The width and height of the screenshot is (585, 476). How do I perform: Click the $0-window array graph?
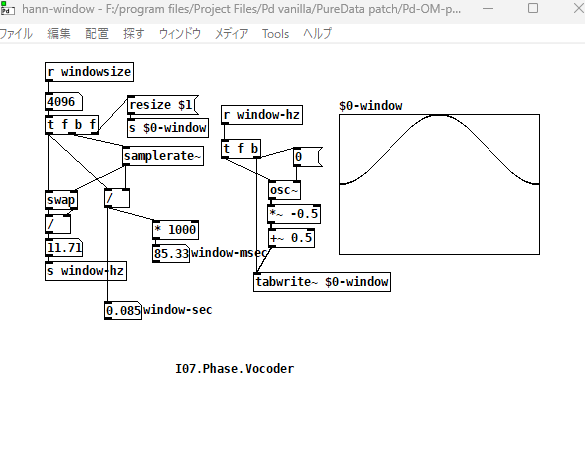(439, 185)
